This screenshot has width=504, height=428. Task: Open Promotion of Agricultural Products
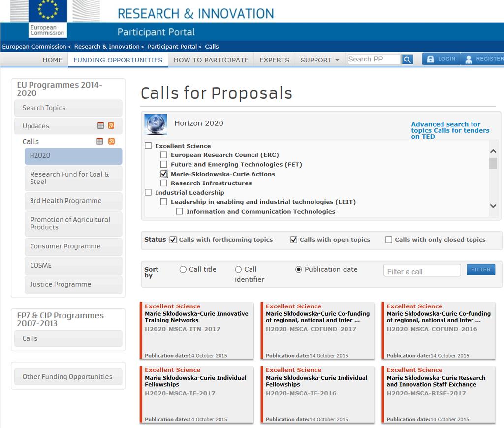point(73,224)
